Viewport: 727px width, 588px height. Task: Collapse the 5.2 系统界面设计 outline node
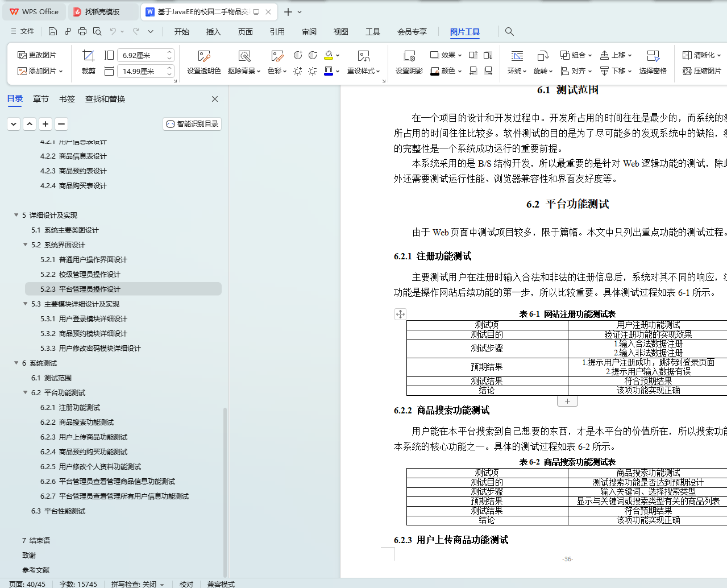tap(25, 245)
